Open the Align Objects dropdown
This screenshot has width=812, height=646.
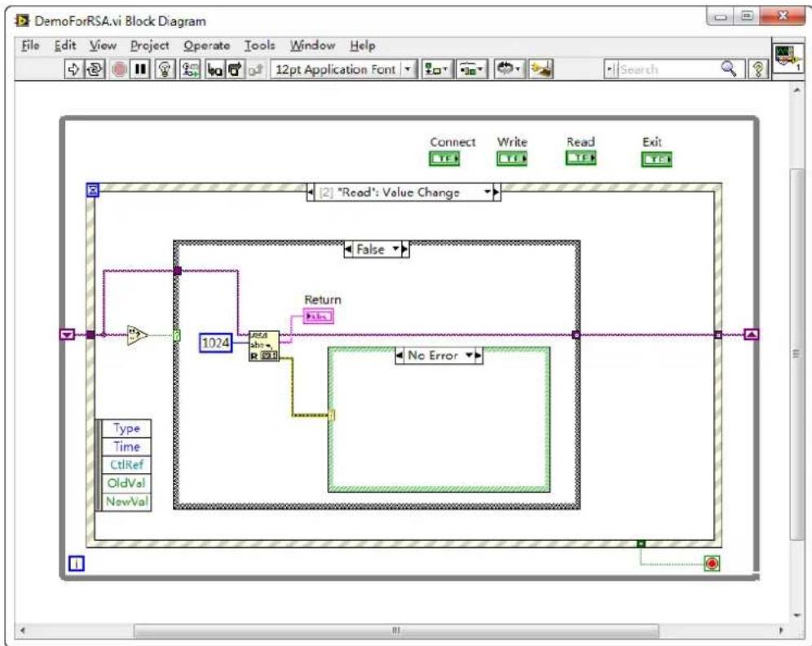tap(436, 69)
